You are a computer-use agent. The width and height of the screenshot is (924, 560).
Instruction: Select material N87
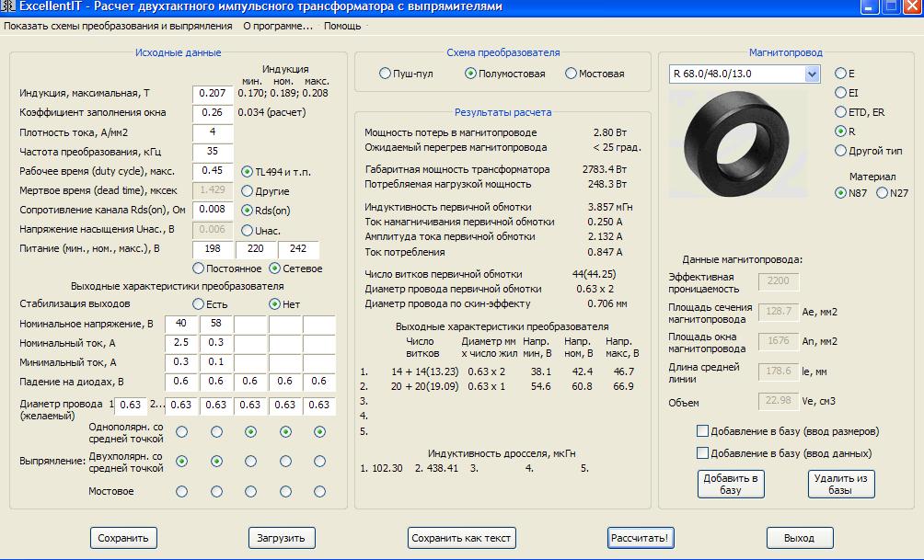(x=840, y=192)
